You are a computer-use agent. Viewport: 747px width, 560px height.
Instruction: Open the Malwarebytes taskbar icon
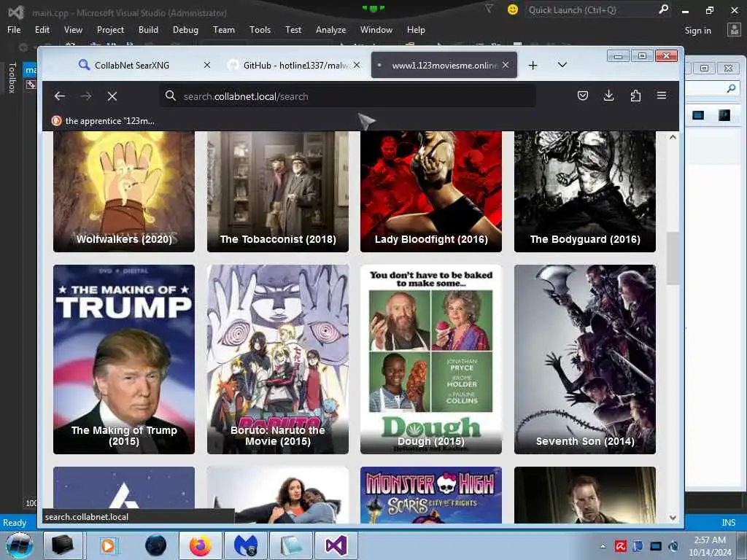[x=245, y=545]
